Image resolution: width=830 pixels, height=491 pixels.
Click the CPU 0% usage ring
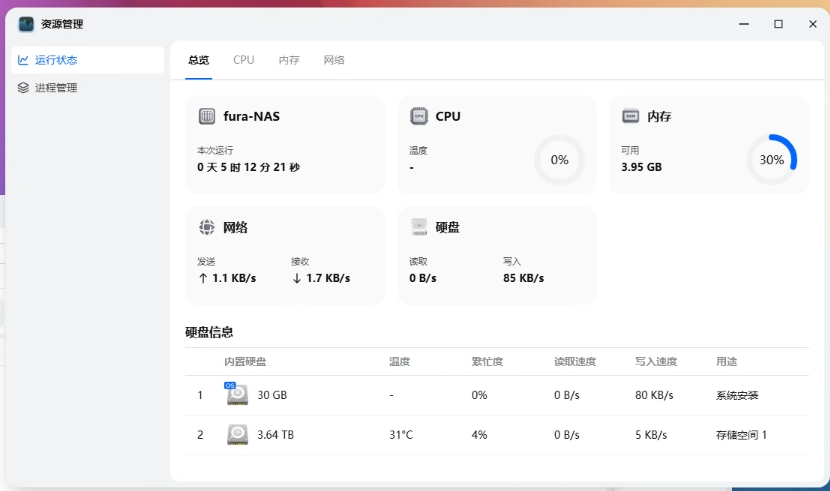[559, 159]
